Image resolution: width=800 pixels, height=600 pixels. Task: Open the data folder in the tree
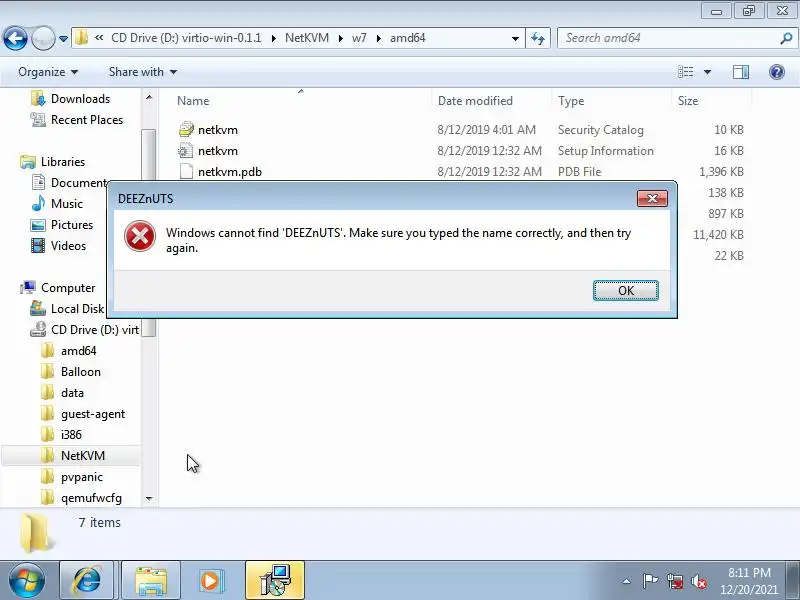coord(72,393)
